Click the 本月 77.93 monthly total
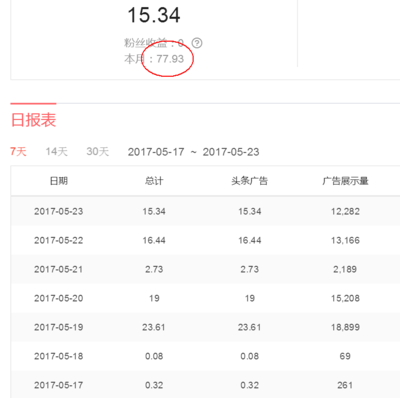Viewport: 400px width, 398px height. point(154,59)
